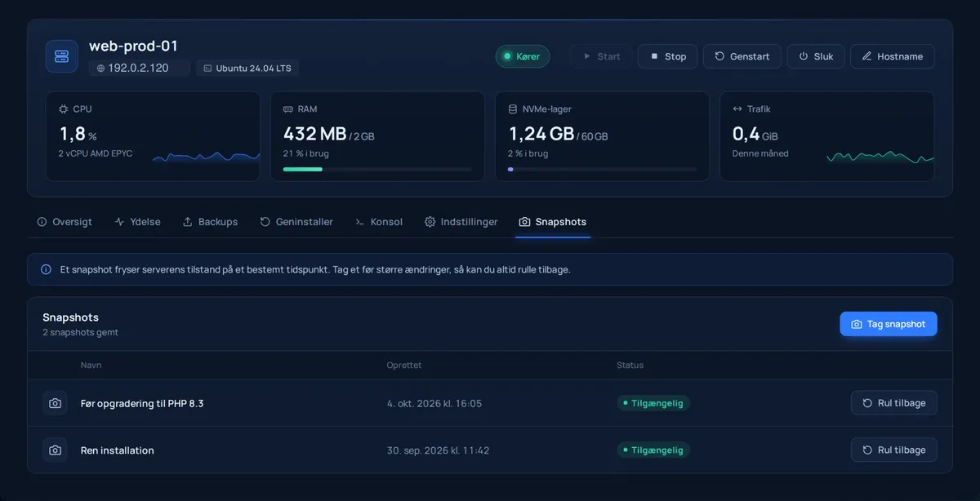Restart the server via Genstart
Image resolution: width=980 pixels, height=501 pixels.
[742, 56]
